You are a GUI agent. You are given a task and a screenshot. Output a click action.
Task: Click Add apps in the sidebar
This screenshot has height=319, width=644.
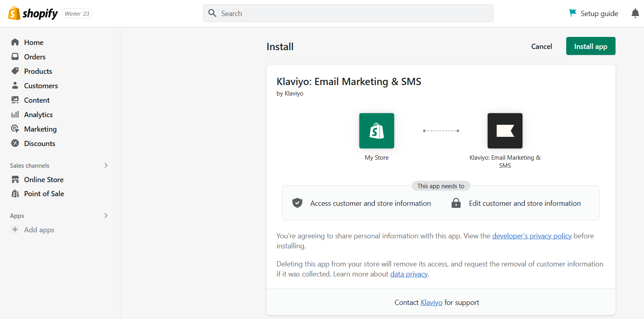39,230
